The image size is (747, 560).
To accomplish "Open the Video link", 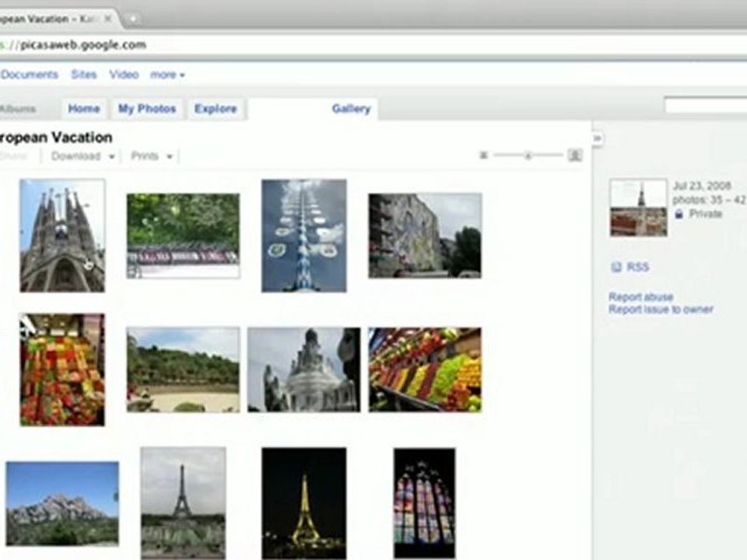I will pos(124,75).
